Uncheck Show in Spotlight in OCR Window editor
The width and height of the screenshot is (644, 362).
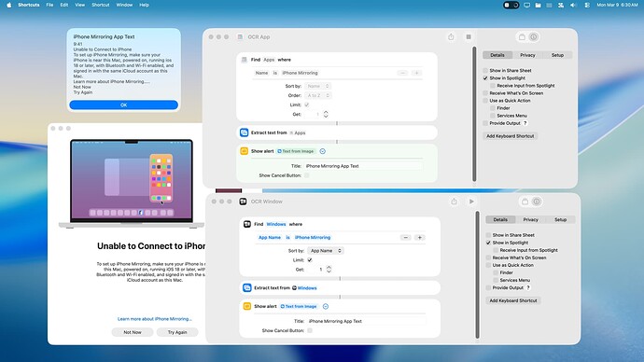point(488,243)
